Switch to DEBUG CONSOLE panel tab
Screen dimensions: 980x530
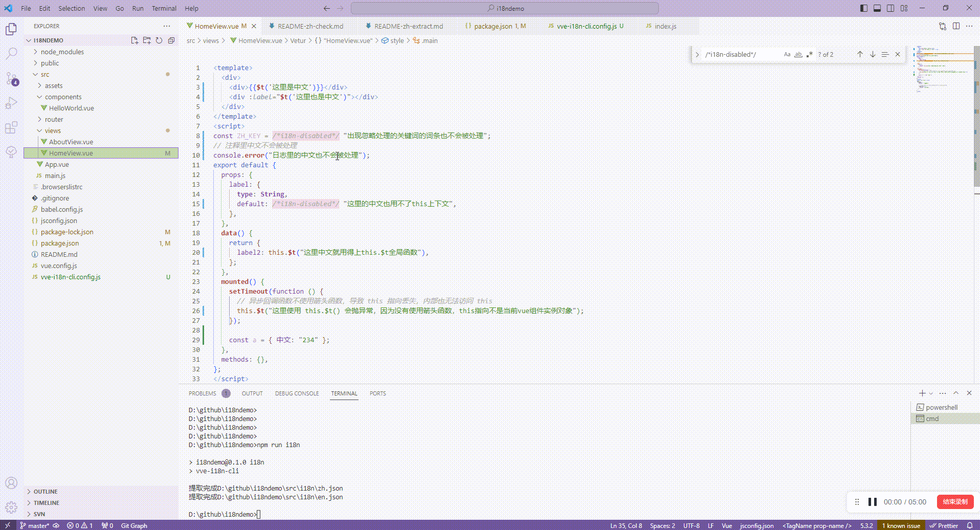coord(297,393)
